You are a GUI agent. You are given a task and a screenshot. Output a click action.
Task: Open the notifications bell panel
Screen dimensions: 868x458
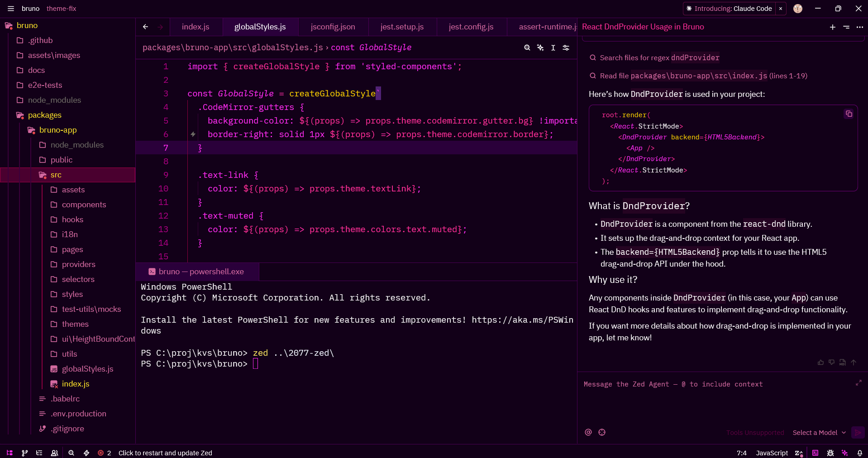(x=859, y=453)
